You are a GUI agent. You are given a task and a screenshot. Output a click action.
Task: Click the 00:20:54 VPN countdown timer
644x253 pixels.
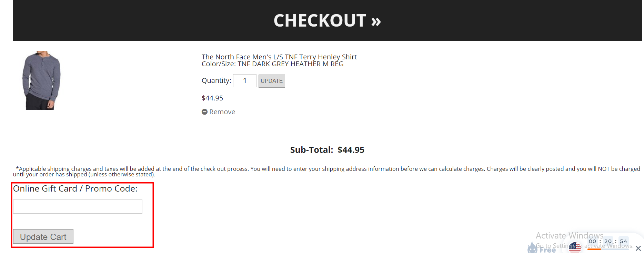[x=608, y=241]
